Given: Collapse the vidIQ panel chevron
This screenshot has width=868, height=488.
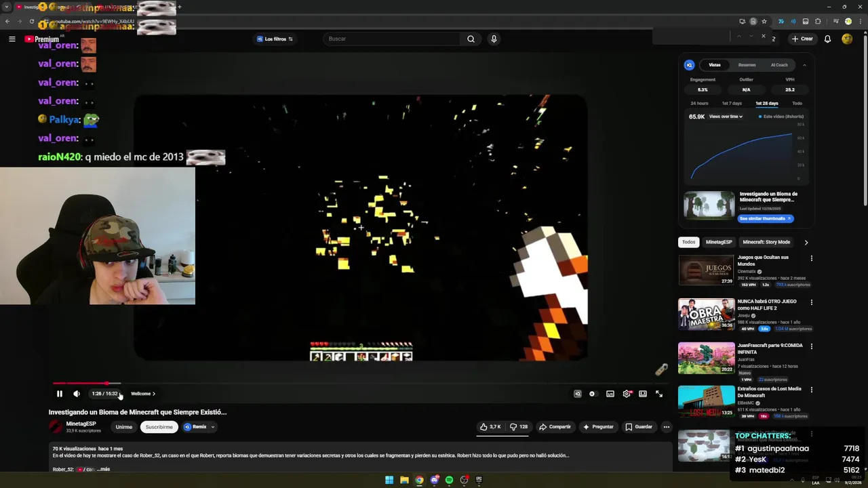Looking at the screenshot, I should pyautogui.click(x=804, y=65).
